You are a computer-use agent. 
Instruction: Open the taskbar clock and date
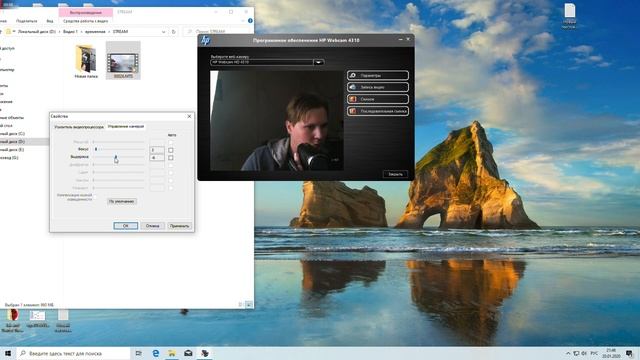[x=611, y=353]
